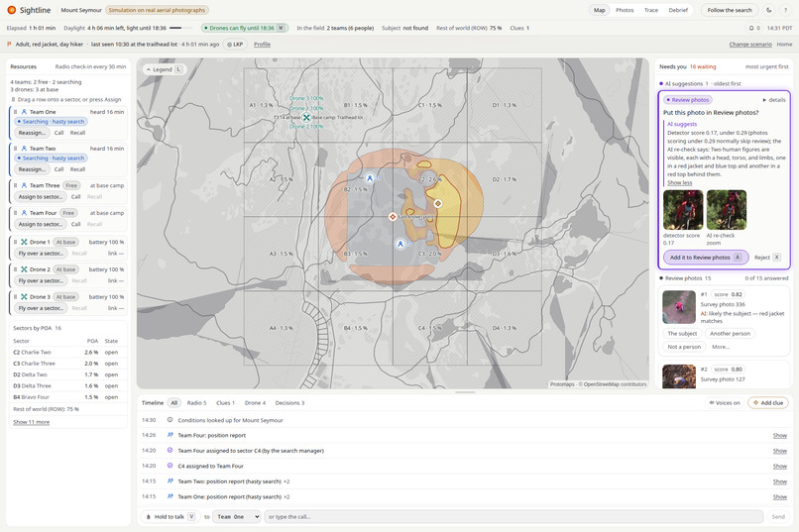Image resolution: width=799 pixels, height=532 pixels.
Task: Open the notifications bell showing 0
Action: pos(754,28)
